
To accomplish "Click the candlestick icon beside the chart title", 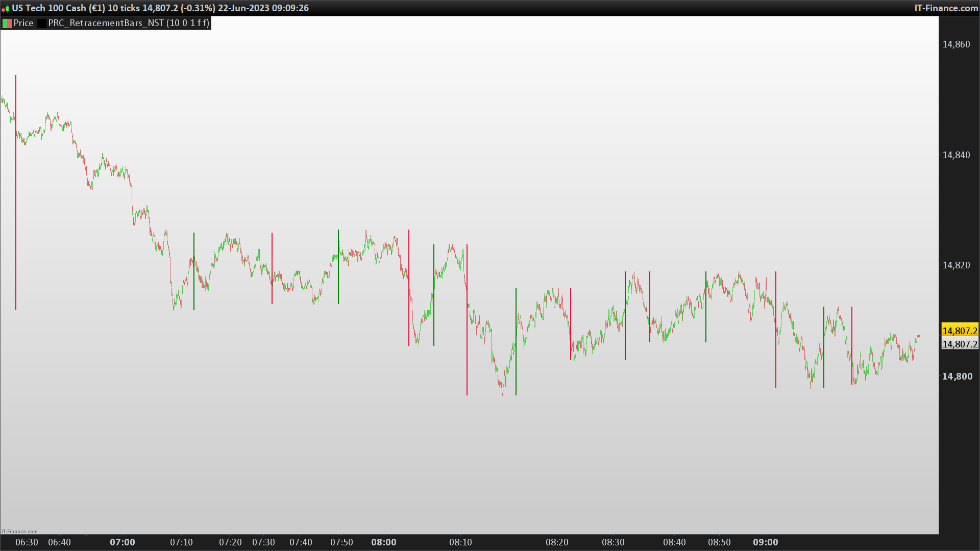I will coord(6,9).
